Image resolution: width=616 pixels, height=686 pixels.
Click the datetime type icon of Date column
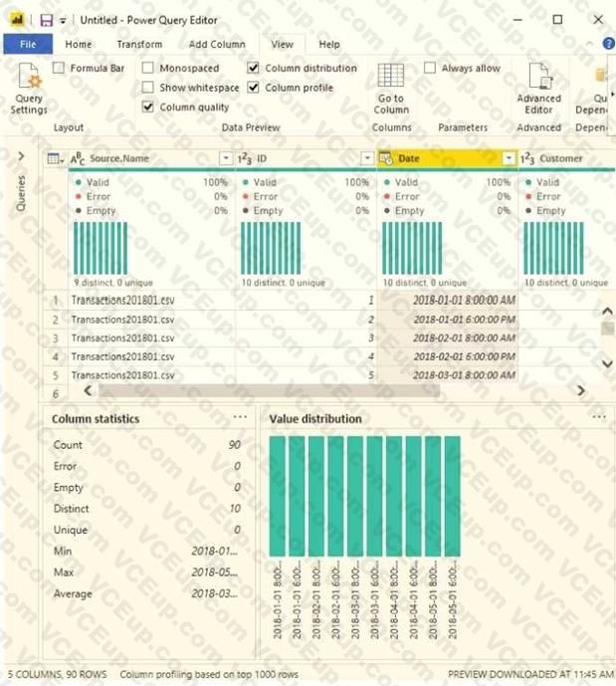[x=385, y=158]
